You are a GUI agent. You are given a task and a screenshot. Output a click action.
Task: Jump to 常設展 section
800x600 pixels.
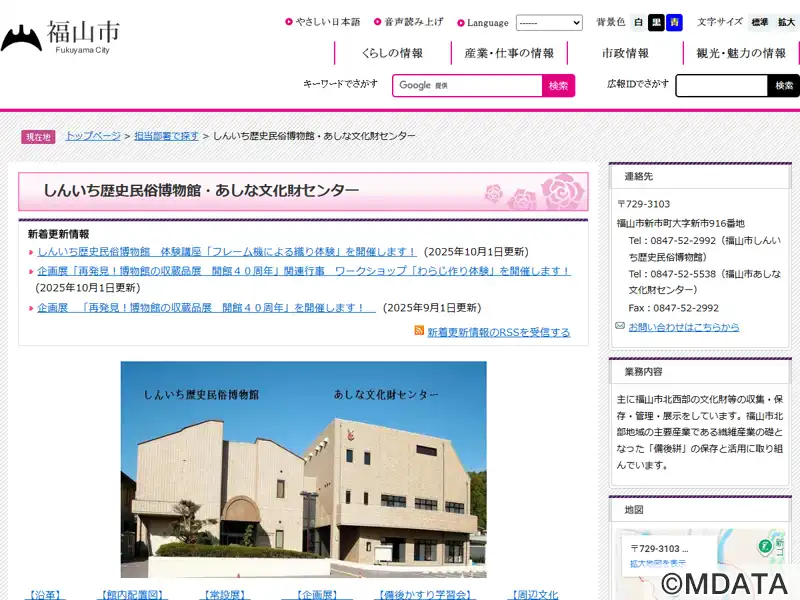click(x=224, y=594)
